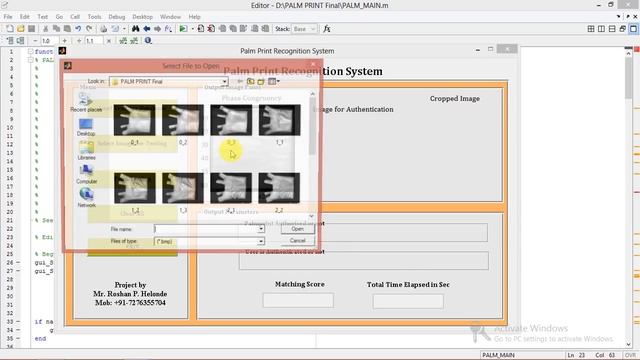Screen dimensions: 640x360
Task: Click the Cut scissors icon
Action: 46,29
